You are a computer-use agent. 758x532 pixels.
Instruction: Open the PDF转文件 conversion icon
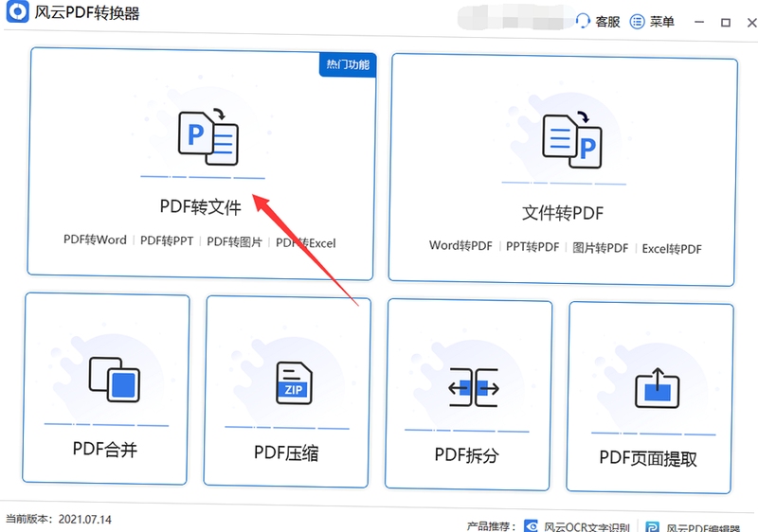pos(208,137)
